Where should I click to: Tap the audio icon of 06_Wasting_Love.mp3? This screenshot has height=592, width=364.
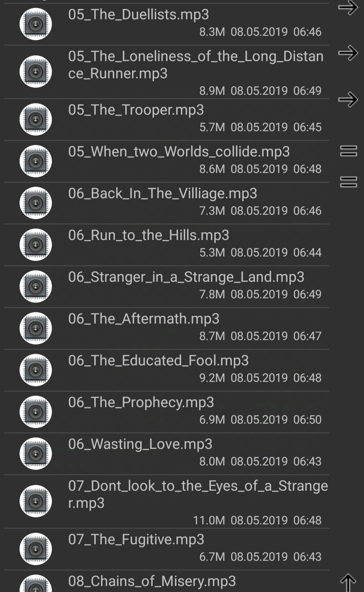coord(35,454)
